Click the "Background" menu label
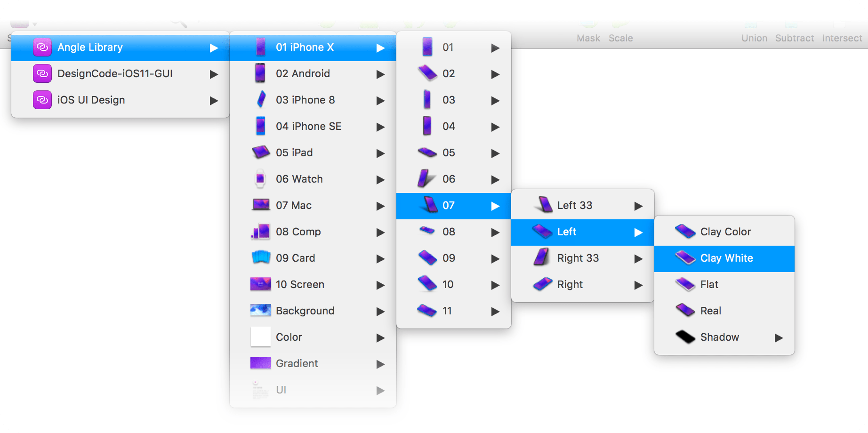Viewport: 868px width, 433px height. coord(305,311)
